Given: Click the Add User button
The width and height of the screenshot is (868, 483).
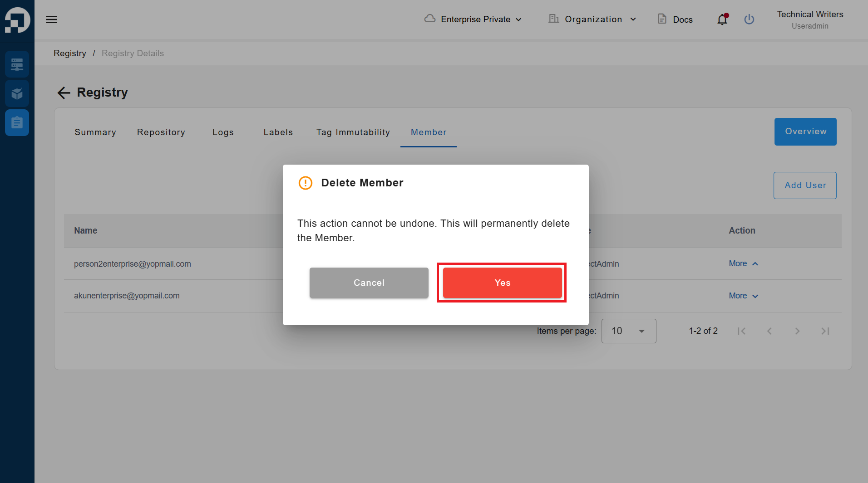Looking at the screenshot, I should tap(805, 185).
